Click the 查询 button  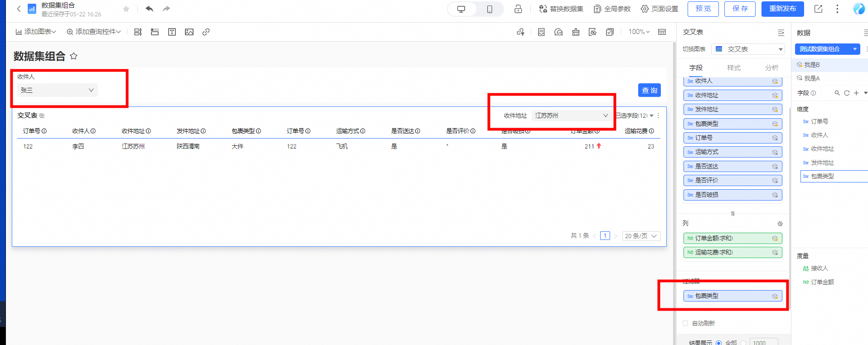coord(649,90)
